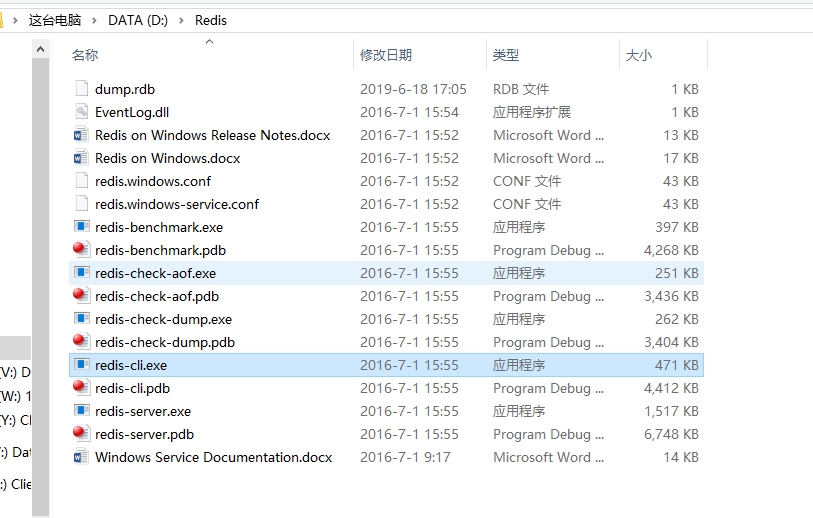
Task: Select Windows Service Documentation.docx file name
Action: pos(214,457)
